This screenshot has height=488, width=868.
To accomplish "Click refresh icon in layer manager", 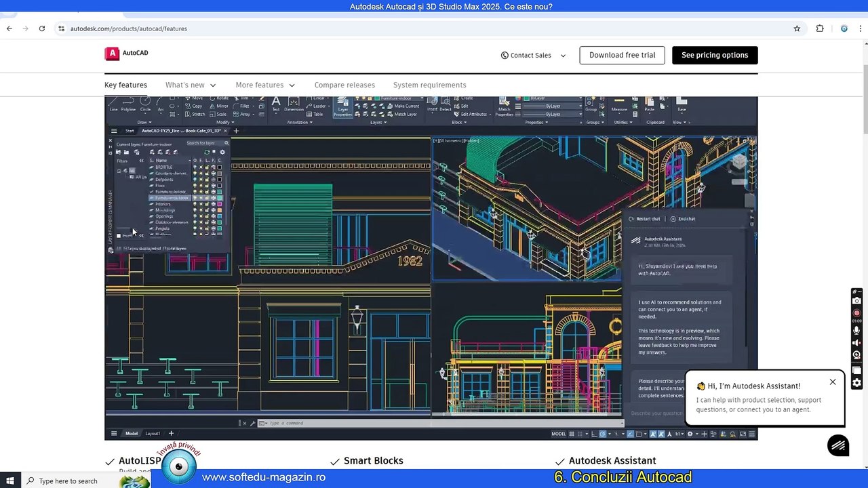I will 207,152.
